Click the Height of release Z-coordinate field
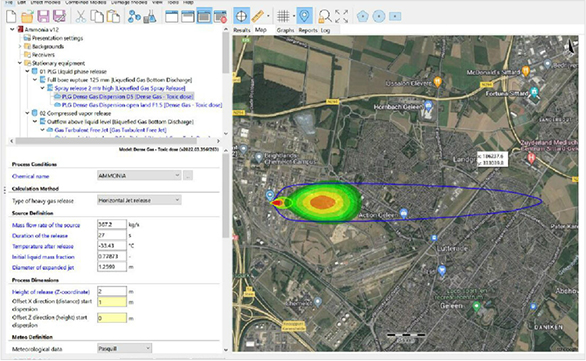Screen dimensions: 586x361 click(x=112, y=291)
